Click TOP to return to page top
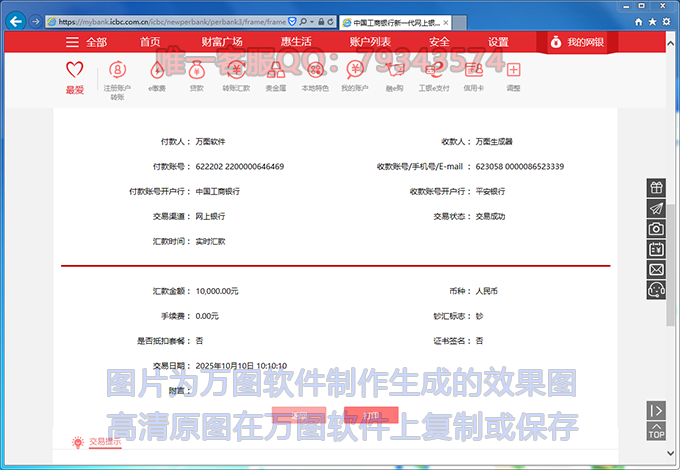Image resolution: width=680 pixels, height=470 pixels. coord(656,432)
